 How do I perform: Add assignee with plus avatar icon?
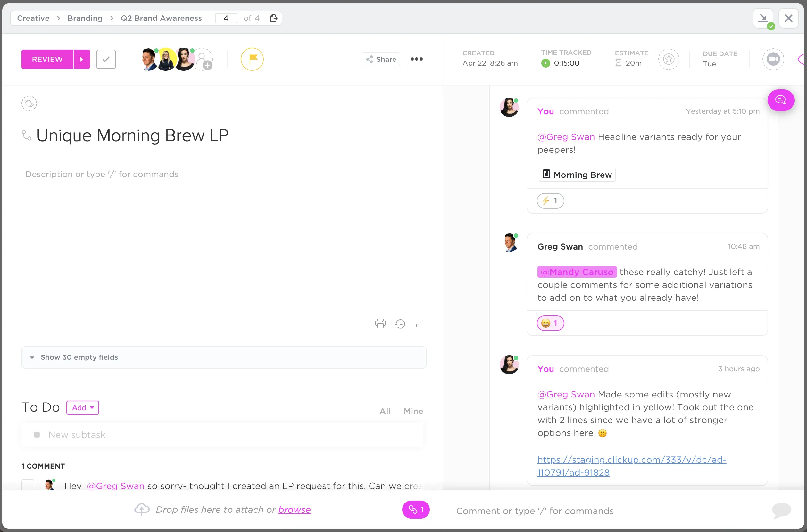(203, 59)
